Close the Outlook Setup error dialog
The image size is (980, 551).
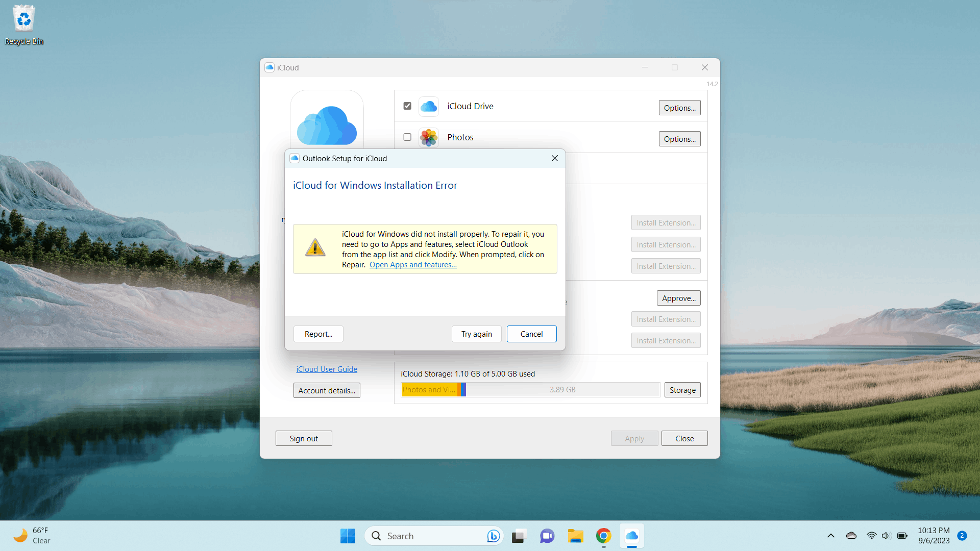click(555, 158)
